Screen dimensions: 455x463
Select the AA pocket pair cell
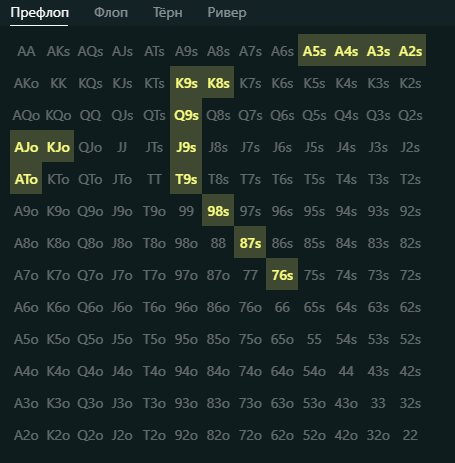click(x=26, y=51)
